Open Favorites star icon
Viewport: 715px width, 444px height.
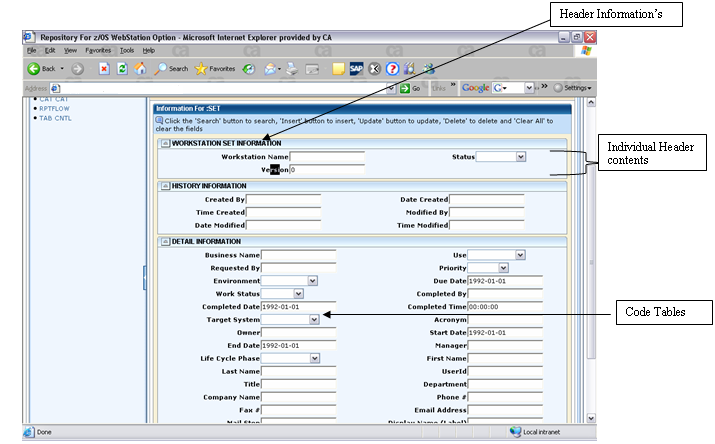tap(201, 69)
